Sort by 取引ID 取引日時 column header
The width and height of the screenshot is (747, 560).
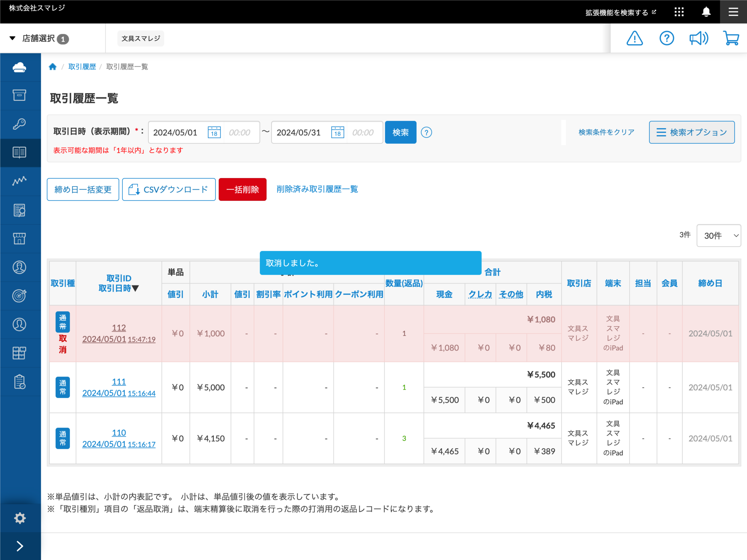click(x=119, y=283)
